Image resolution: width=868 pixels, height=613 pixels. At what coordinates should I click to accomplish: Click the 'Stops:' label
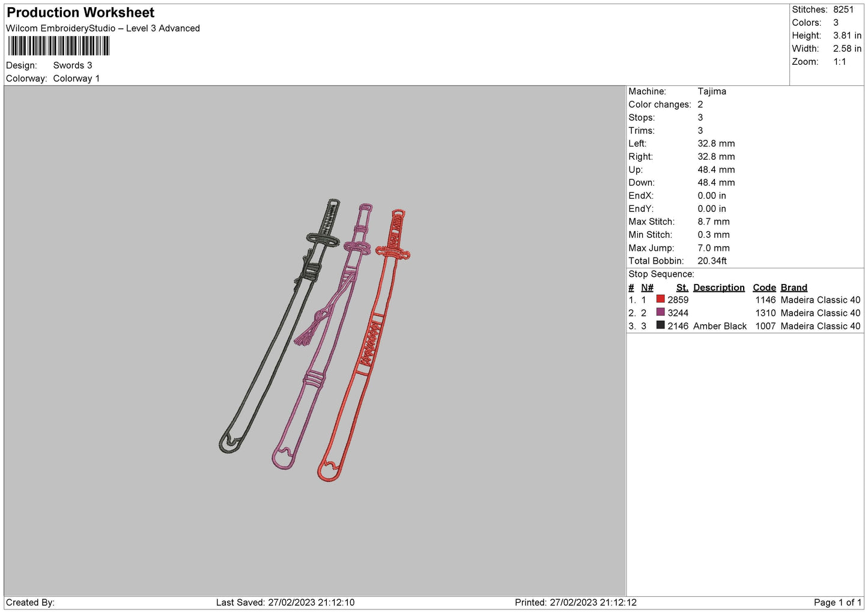[x=642, y=118]
